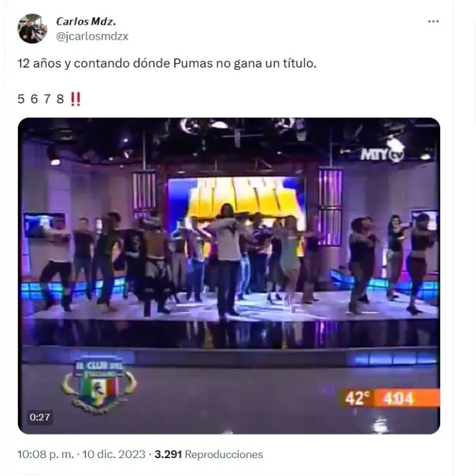Click the 4:04 clock overlay
The height and width of the screenshot is (476, 476).
pos(398,398)
